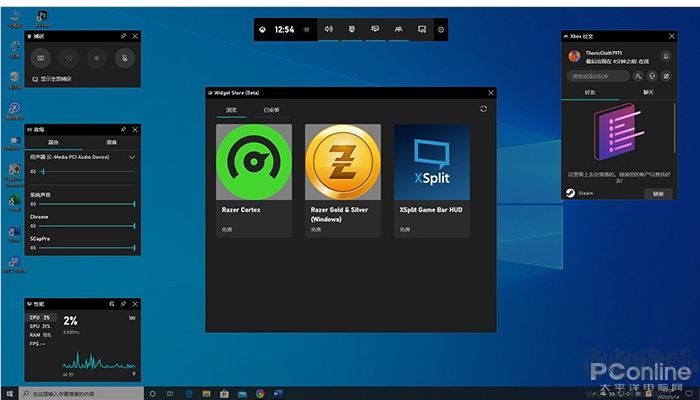The height and width of the screenshot is (400, 700).
Task: Switch to Friends tab in Xbox Social
Action: coord(590,92)
